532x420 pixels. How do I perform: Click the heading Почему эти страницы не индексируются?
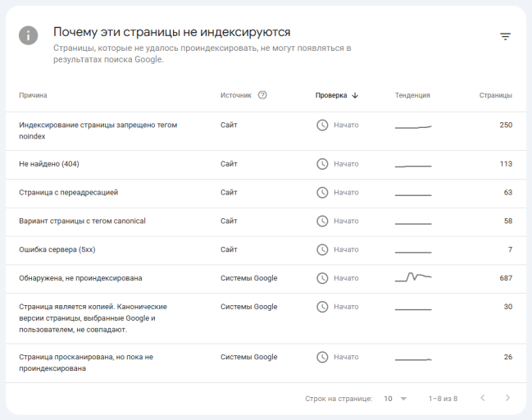point(171,32)
